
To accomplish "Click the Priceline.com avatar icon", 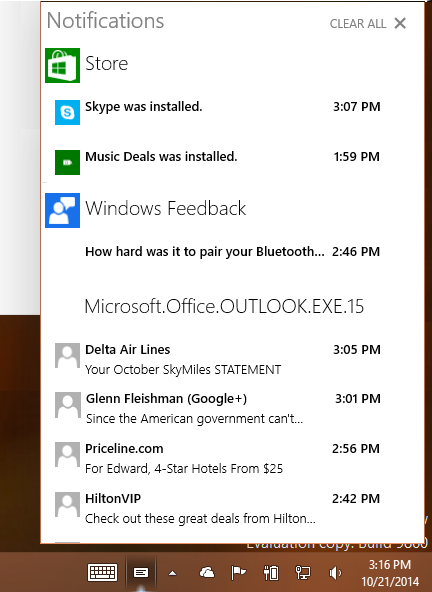I will click(x=67, y=455).
